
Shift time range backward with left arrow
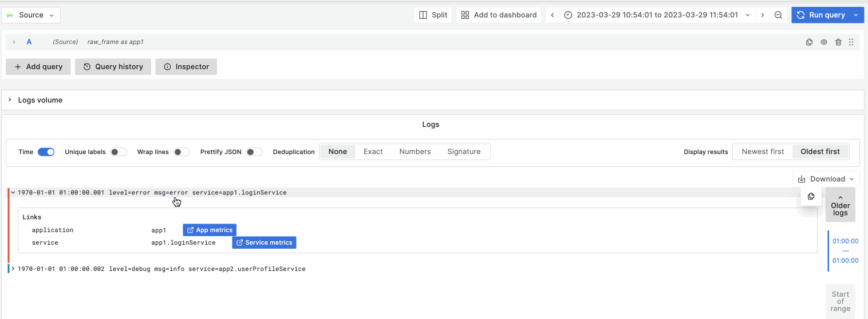(552, 15)
